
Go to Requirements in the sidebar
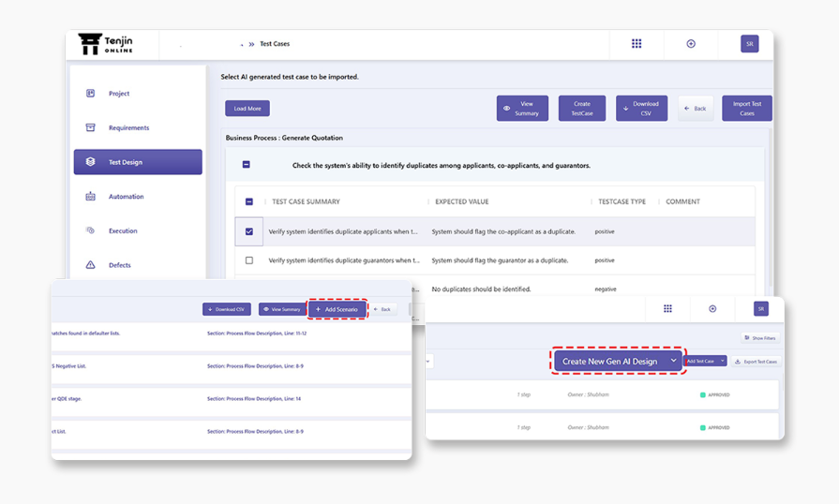pos(128,127)
